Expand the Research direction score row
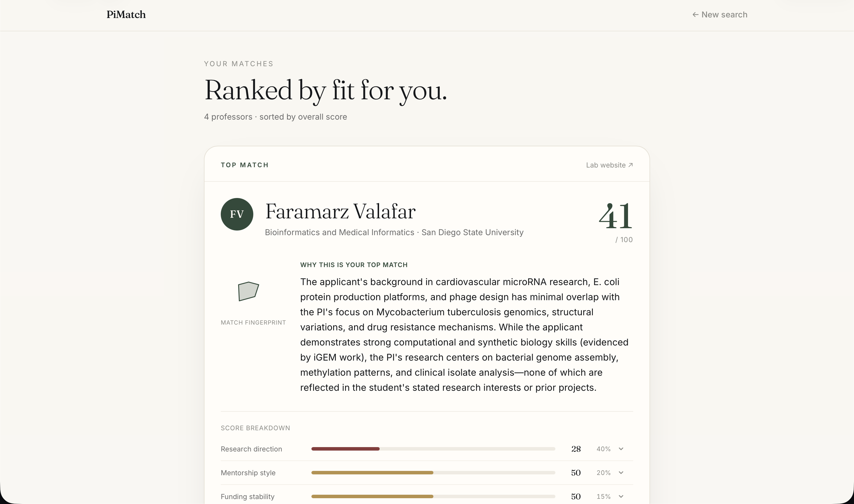 click(427, 449)
